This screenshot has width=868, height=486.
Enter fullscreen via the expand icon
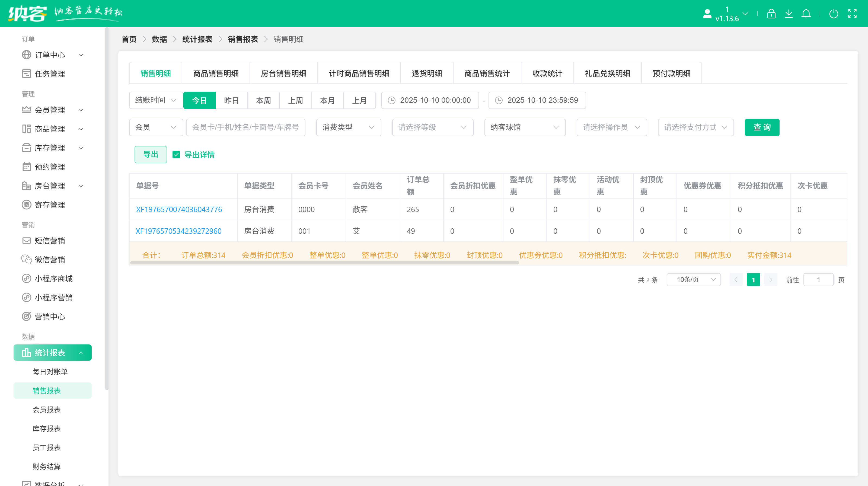853,14
